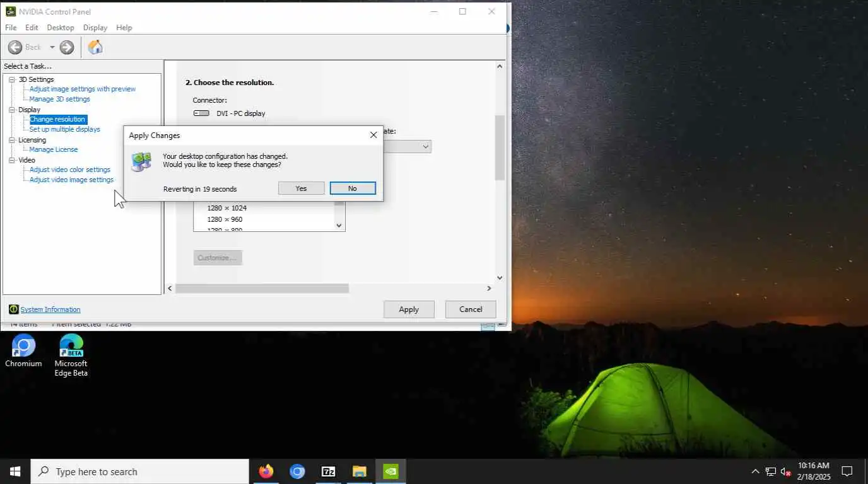Close the Apply Changes dialog
The height and width of the screenshot is (484, 868).
(x=373, y=135)
